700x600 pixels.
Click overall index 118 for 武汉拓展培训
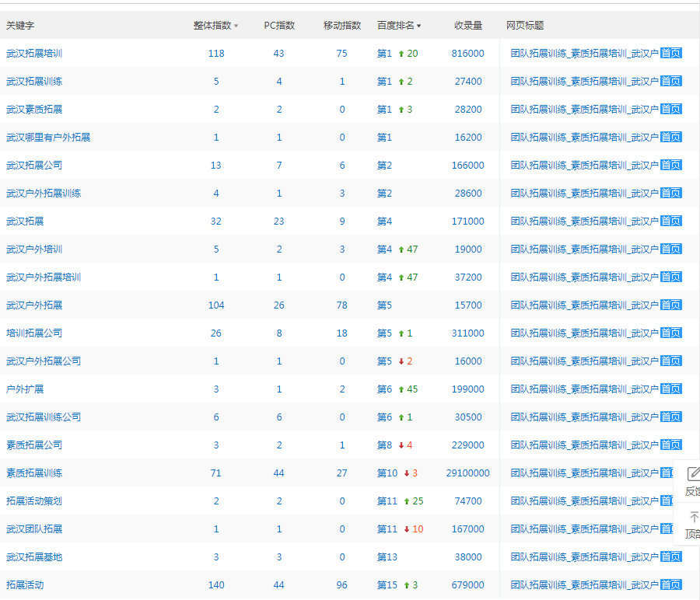[216, 54]
